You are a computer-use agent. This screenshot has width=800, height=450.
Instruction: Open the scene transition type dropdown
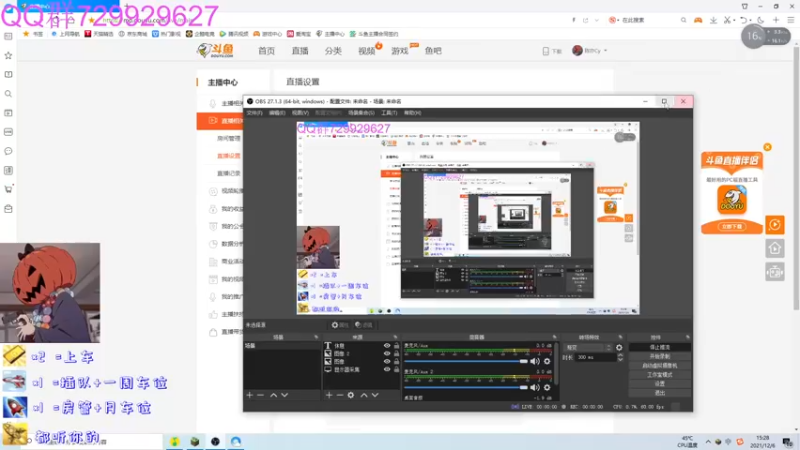pos(588,347)
